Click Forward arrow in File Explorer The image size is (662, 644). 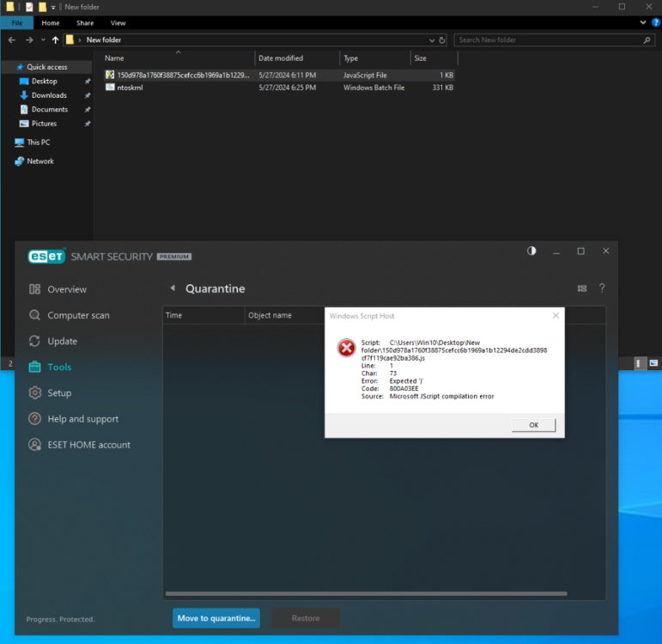[x=29, y=39]
